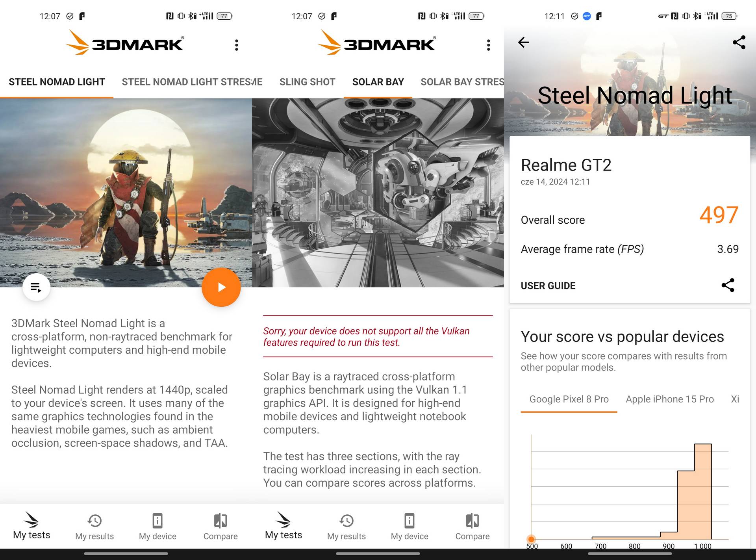Viewport: 756px width, 560px height.
Task: Tap the Solar Bay preview image
Action: coord(378,193)
